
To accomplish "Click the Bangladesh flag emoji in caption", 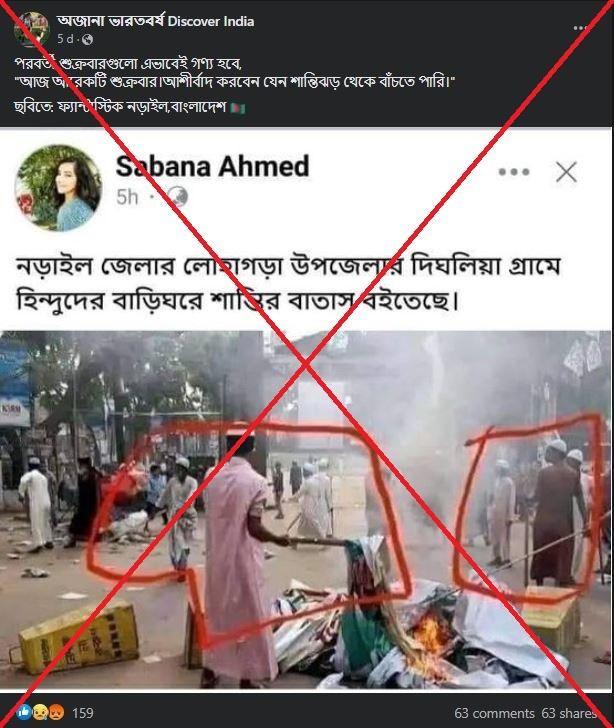I will [237, 108].
